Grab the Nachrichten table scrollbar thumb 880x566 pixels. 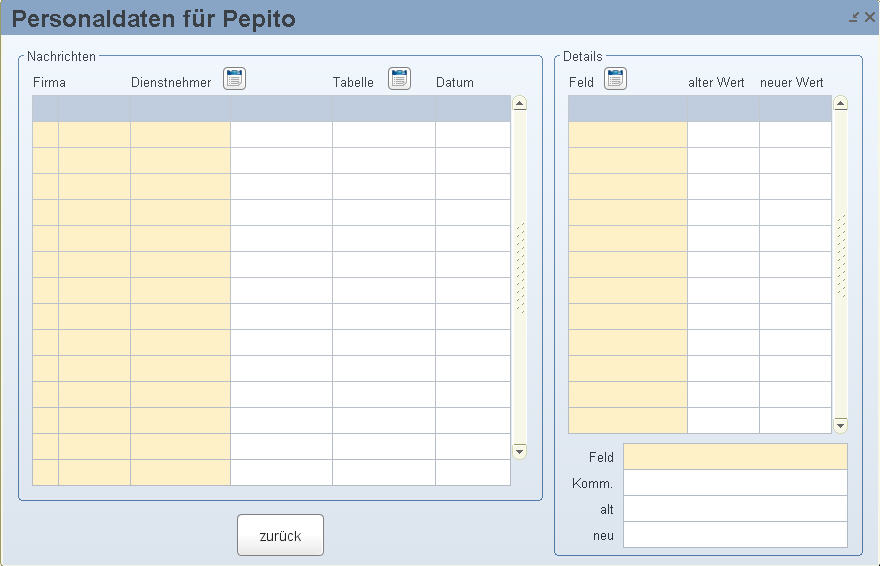tap(520, 268)
